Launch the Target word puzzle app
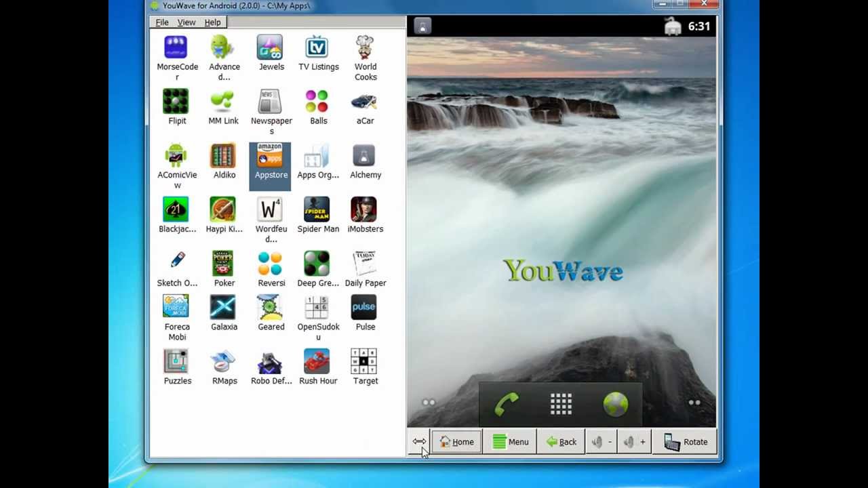 point(364,361)
